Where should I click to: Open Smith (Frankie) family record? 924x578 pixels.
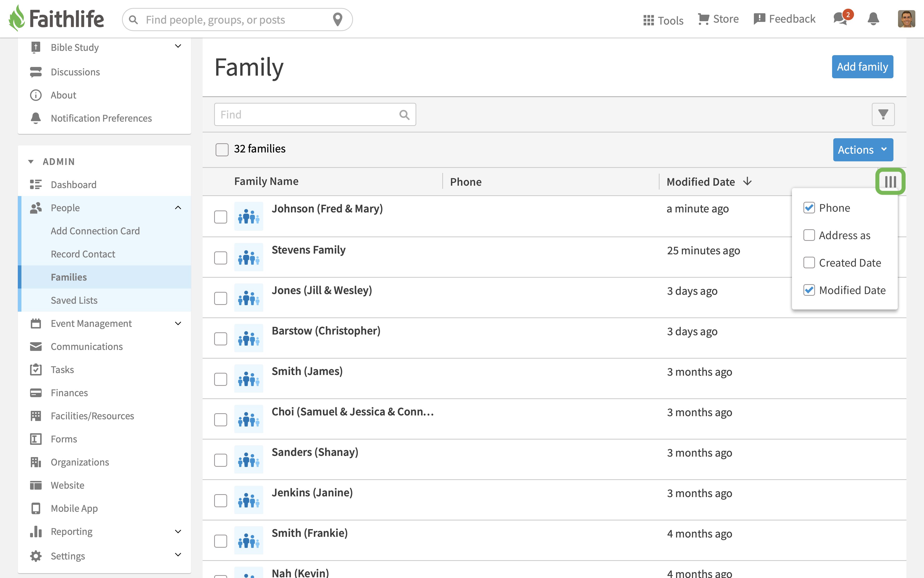(x=310, y=533)
